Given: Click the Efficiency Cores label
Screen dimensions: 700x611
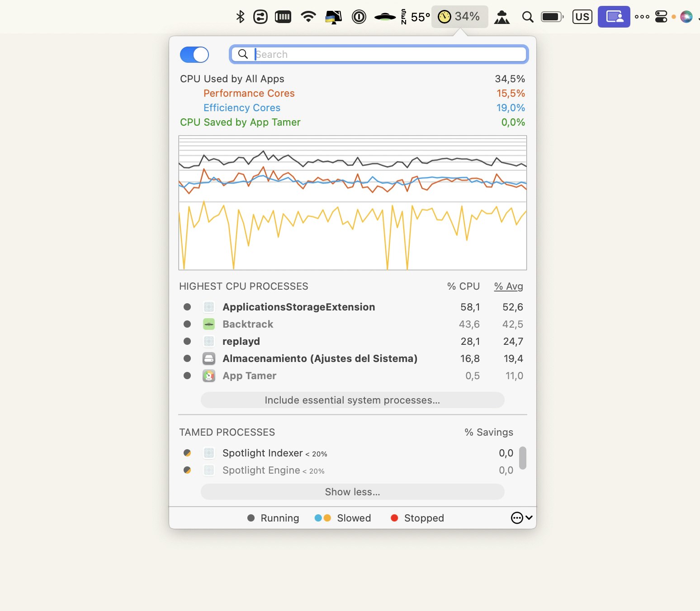Looking at the screenshot, I should [242, 108].
